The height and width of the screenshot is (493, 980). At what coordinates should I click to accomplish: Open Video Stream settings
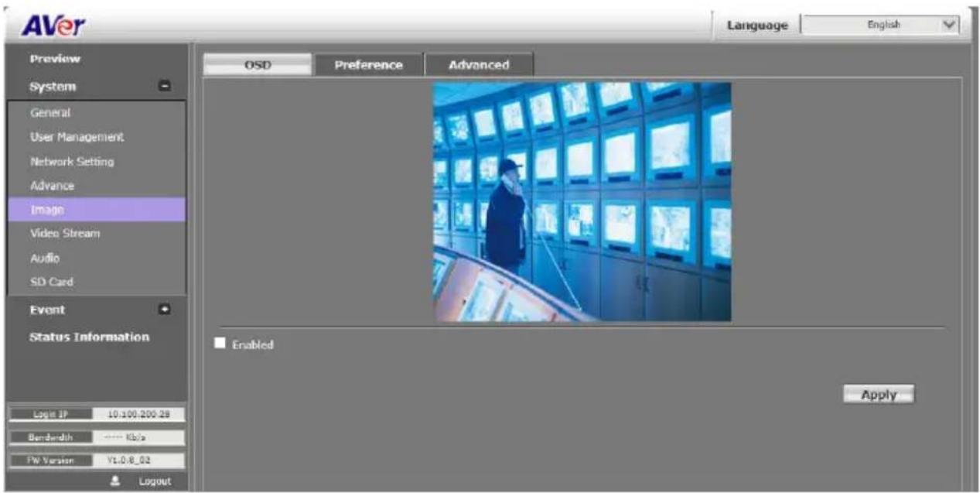pyautogui.click(x=64, y=233)
